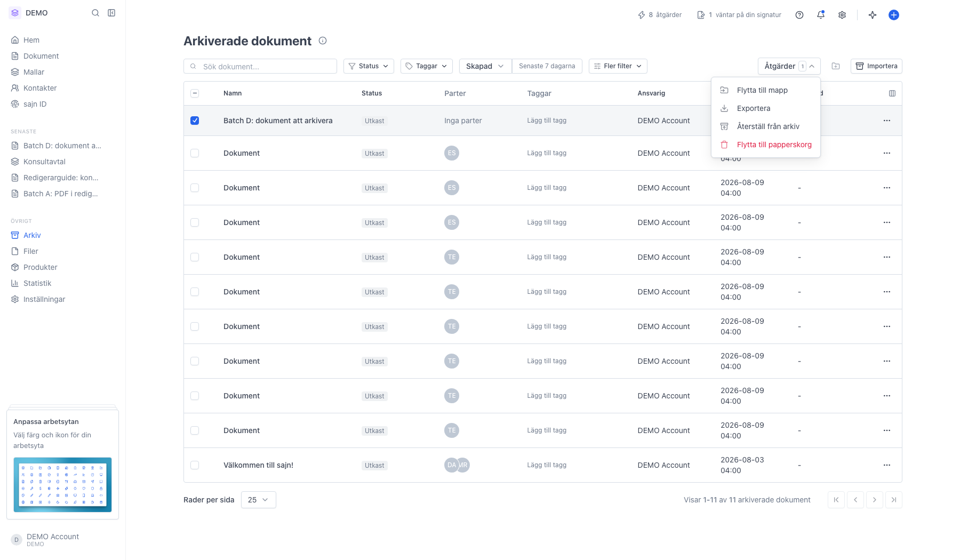Click the ES party avatar in first Dokument row
The image size is (960, 560).
452,153
